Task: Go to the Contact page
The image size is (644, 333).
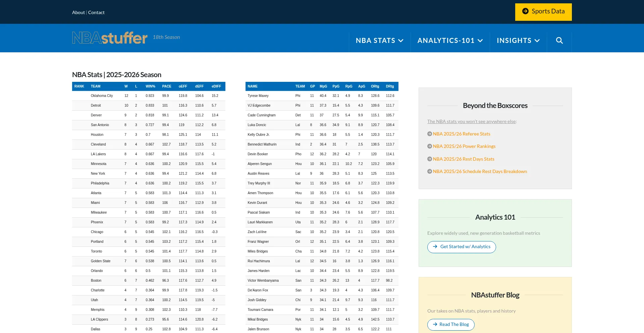Action: coord(96,12)
